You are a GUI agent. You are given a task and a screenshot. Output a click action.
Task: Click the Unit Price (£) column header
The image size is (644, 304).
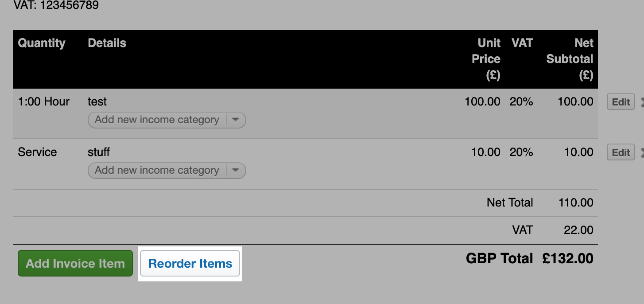coord(486,59)
